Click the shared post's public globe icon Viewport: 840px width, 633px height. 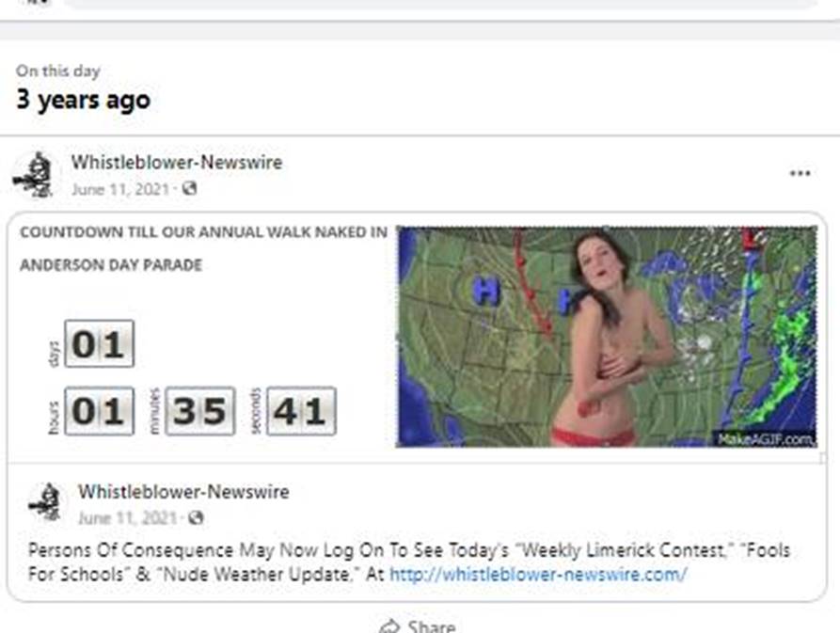pos(197,517)
